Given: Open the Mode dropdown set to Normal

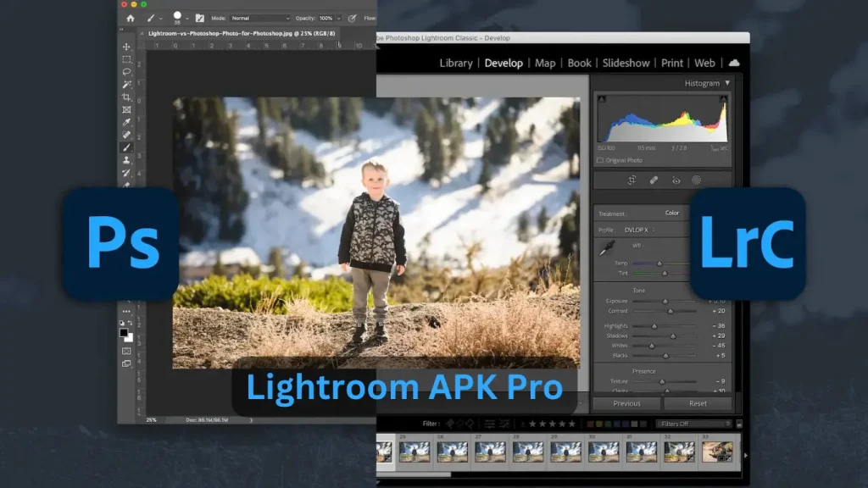Looking at the screenshot, I should [x=259, y=19].
